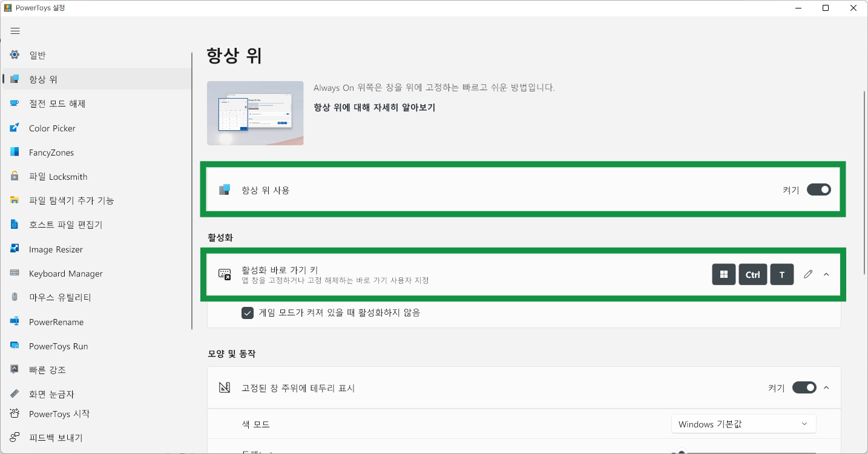The height and width of the screenshot is (454, 868).
Task: Open the 색 모드 Windows 기본값 dropdown
Action: tap(744, 424)
